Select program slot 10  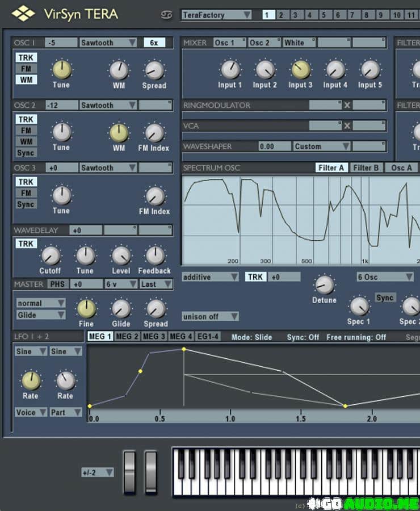pyautogui.click(x=397, y=15)
